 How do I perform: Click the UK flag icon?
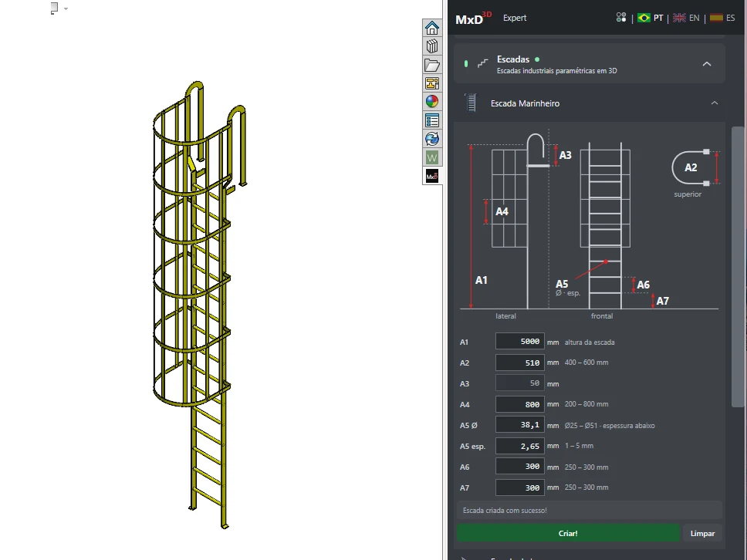[679, 18]
